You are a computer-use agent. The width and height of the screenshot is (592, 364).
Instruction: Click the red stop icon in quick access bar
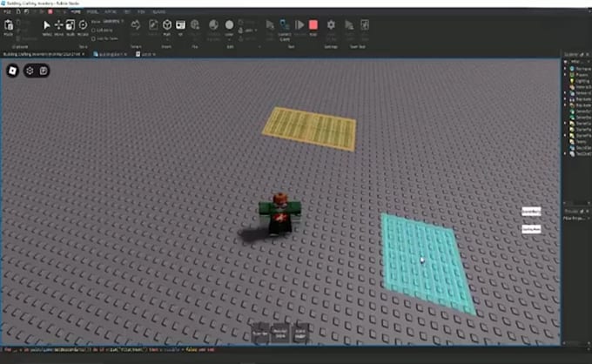click(x=50, y=11)
